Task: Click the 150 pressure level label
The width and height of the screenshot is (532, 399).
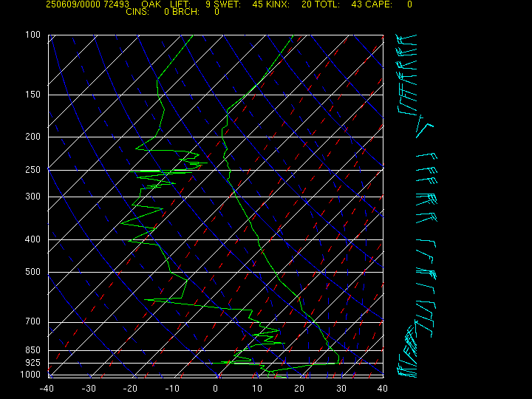Action: (33, 95)
